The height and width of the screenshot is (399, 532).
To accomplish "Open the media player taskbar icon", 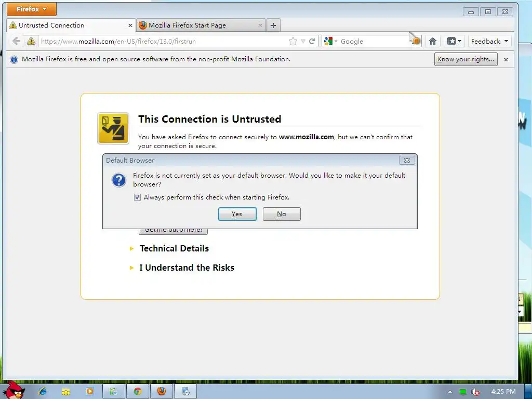I will (89, 392).
